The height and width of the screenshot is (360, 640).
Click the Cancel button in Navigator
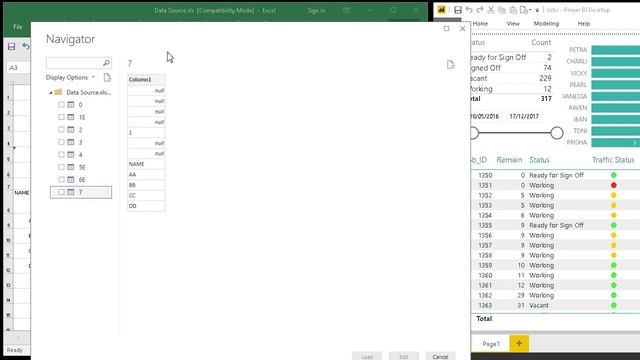pos(440,356)
